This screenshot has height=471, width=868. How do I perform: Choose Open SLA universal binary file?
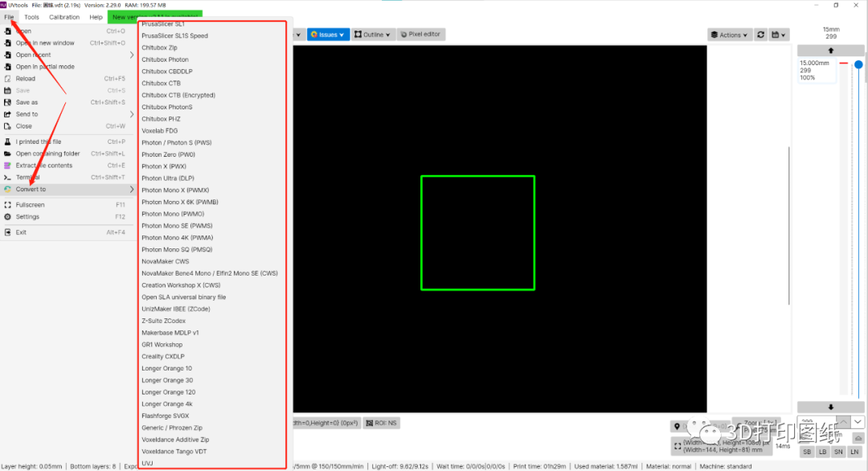pyautogui.click(x=184, y=297)
